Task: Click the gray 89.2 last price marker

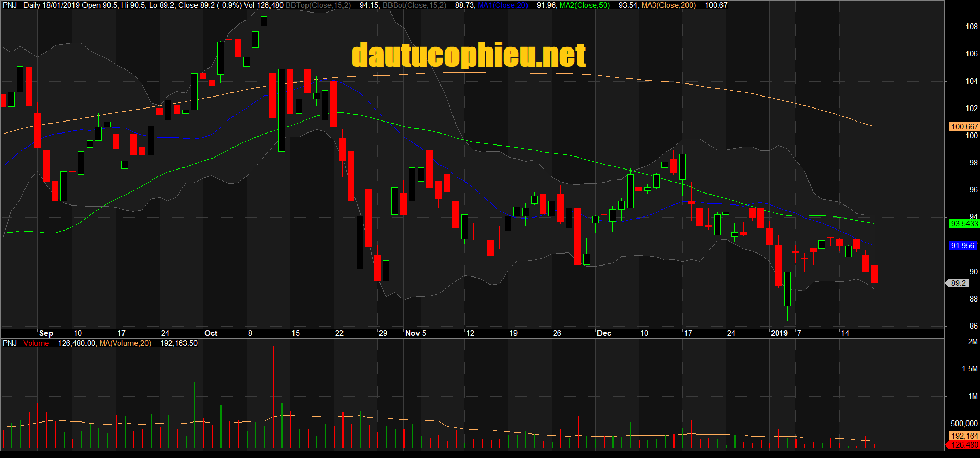Action: [x=958, y=283]
